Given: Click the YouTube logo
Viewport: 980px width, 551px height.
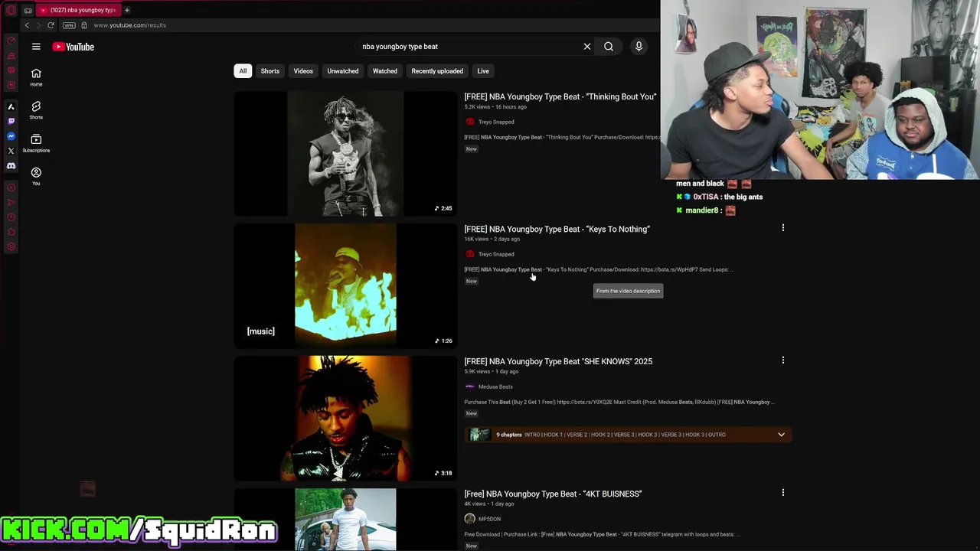Looking at the screenshot, I should [73, 47].
